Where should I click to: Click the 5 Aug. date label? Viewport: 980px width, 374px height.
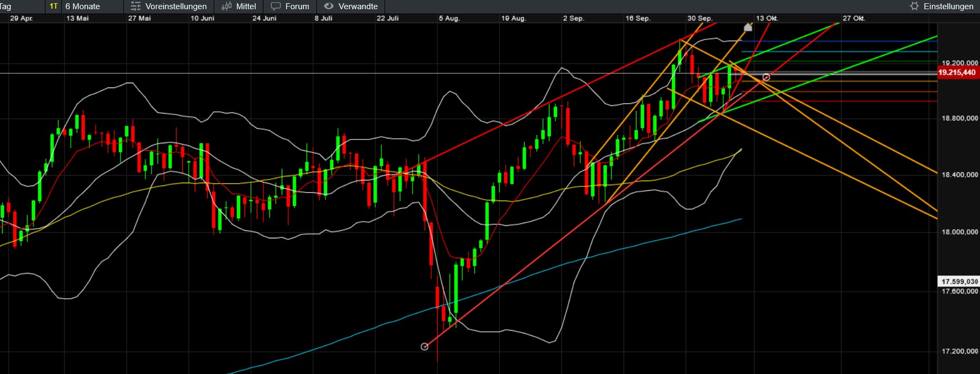click(449, 18)
